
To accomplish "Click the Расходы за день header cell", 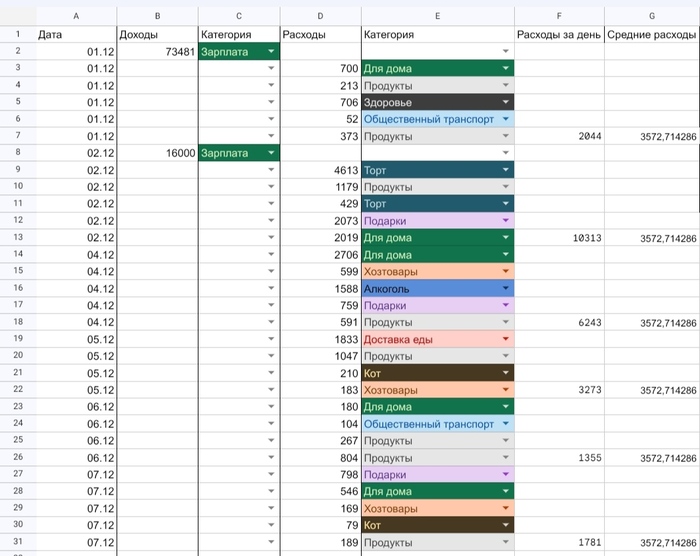I will coord(559,35).
